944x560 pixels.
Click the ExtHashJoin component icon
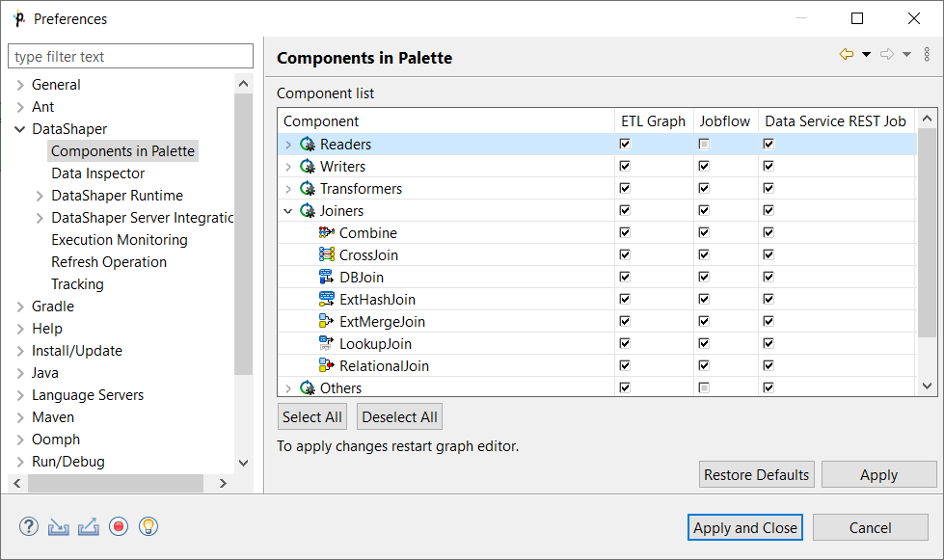pos(327,300)
